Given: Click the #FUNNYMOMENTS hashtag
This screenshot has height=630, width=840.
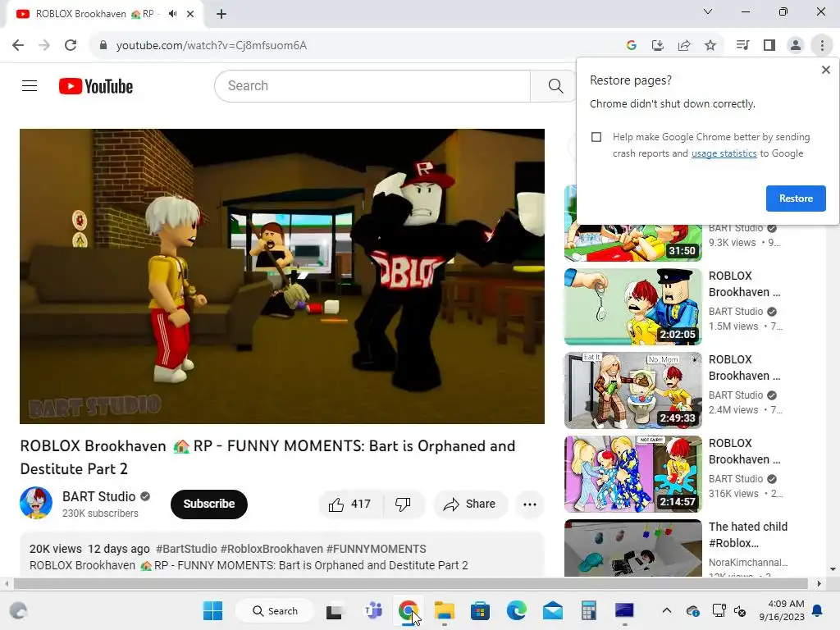Looking at the screenshot, I should tap(376, 549).
